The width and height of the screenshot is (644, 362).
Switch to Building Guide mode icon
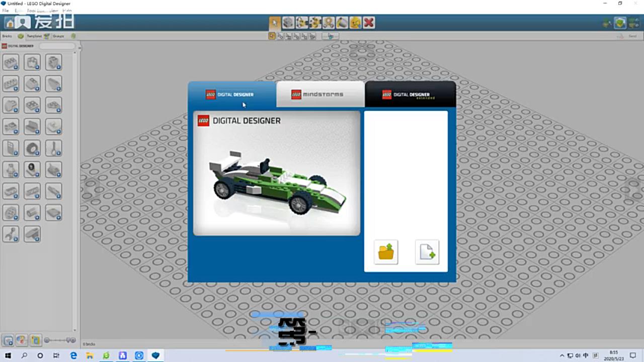tap(633, 23)
